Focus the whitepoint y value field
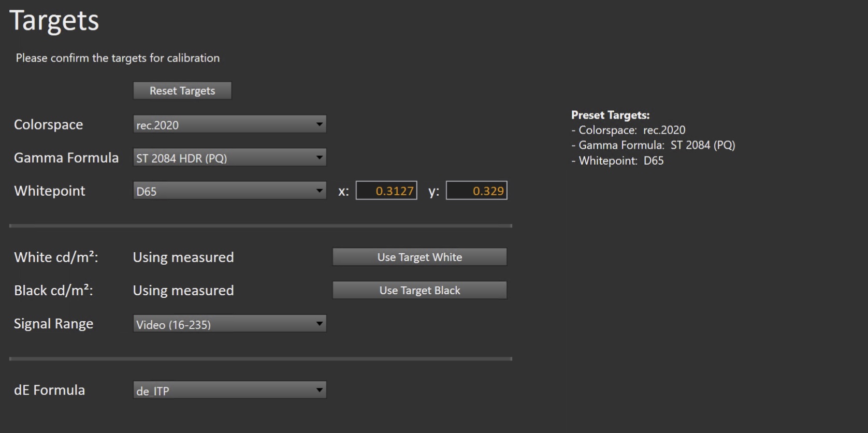Viewport: 868px width, 433px height. (x=476, y=191)
